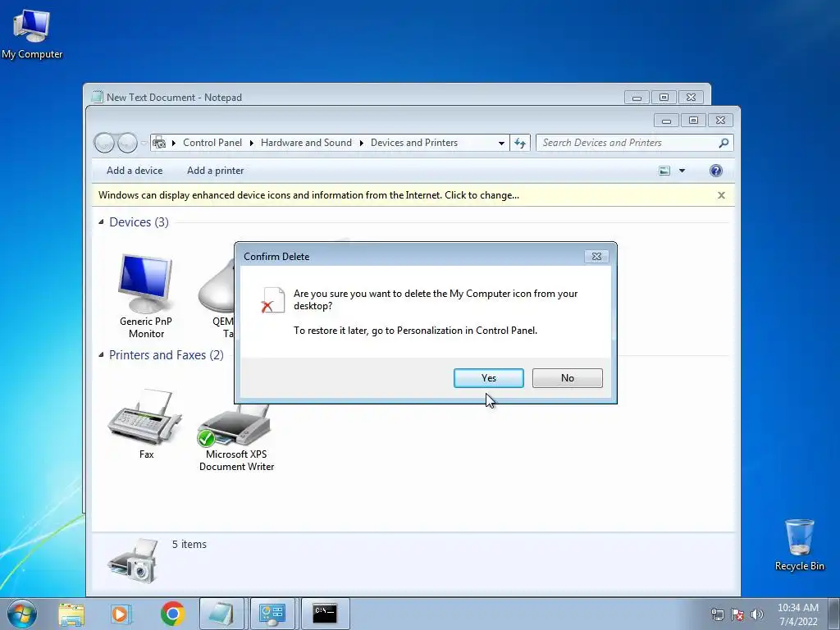The image size is (840, 630).
Task: Go back with the Back navigation button
Action: pos(104,143)
